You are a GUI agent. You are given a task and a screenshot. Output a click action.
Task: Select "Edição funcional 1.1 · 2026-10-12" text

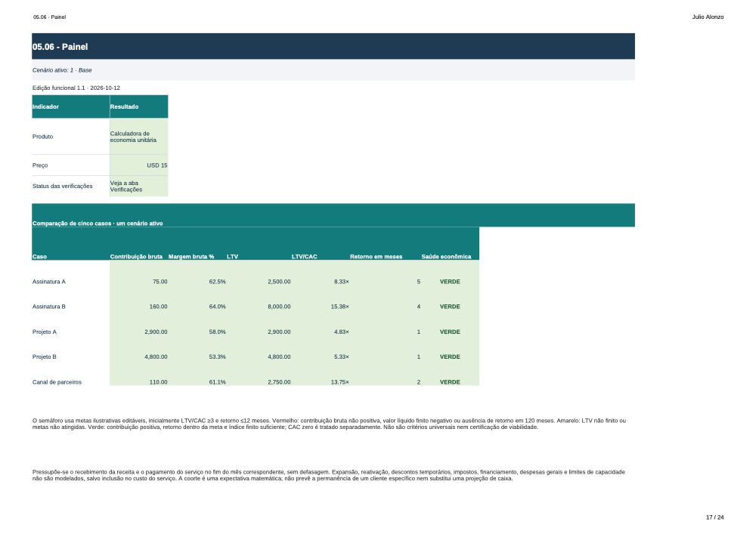pyautogui.click(x=76, y=88)
